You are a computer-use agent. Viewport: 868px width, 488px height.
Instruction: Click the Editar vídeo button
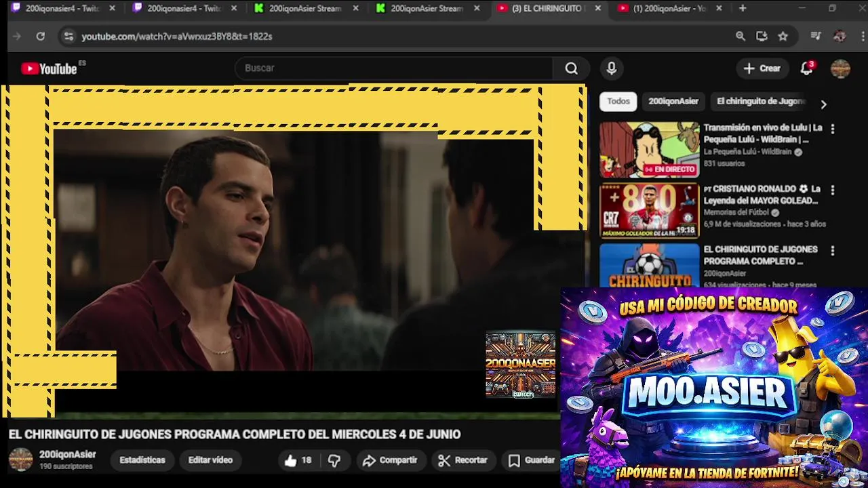(210, 460)
